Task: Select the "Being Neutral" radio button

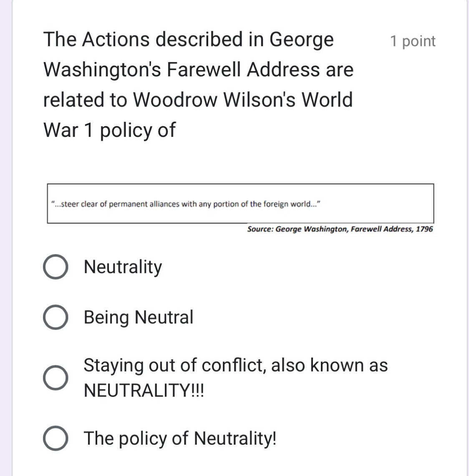Action: coord(55,317)
